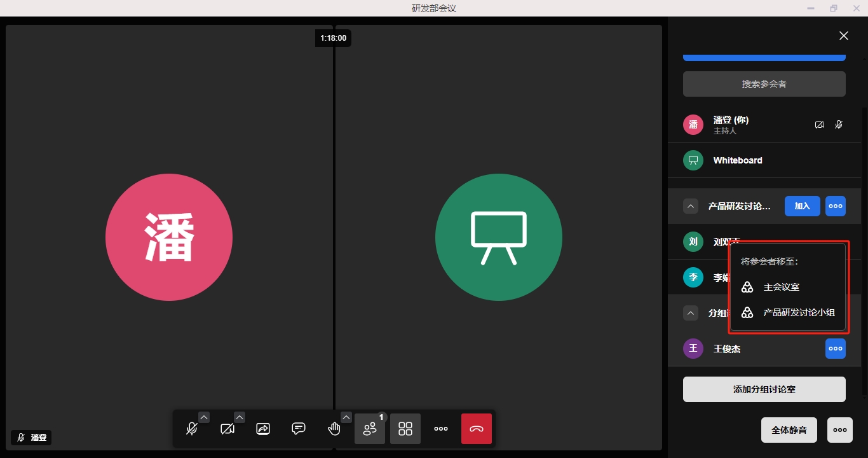
Task: Collapse the 产品研发讨论 breakout room list
Action: (691, 206)
